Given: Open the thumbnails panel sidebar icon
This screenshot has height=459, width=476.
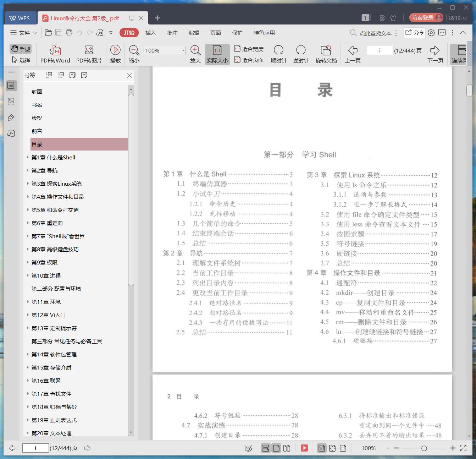Looking at the screenshot, I should coord(11,102).
